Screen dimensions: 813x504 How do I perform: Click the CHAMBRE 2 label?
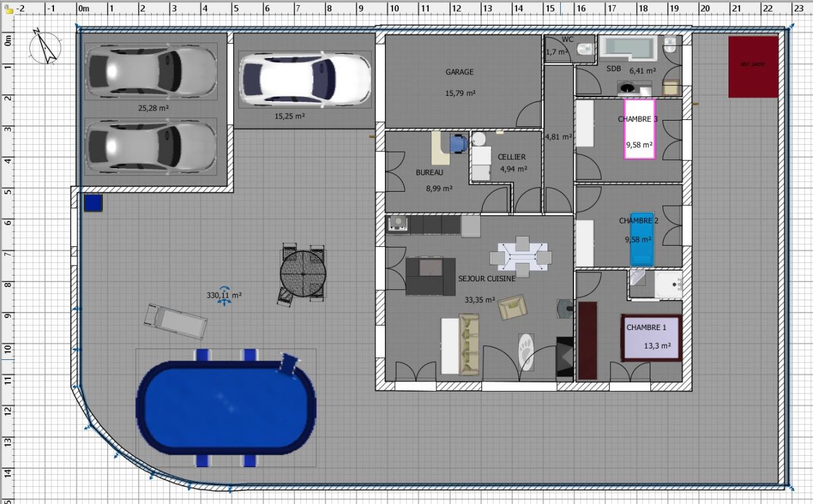[639, 221]
